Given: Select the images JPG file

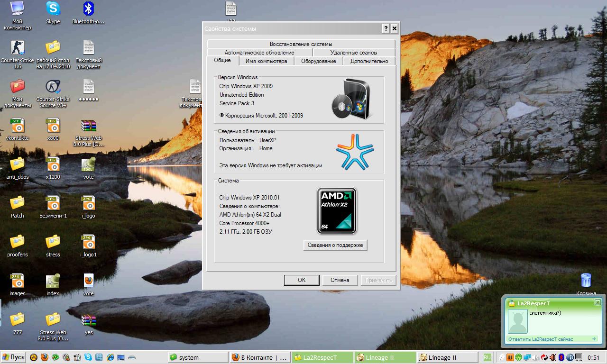Looking at the screenshot, I should (18, 285).
